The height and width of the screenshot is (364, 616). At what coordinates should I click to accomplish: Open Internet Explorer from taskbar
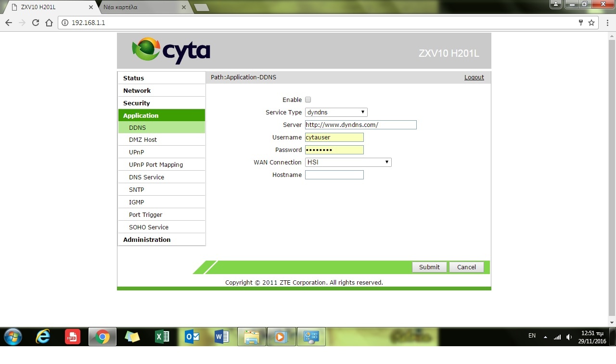pyautogui.click(x=43, y=337)
